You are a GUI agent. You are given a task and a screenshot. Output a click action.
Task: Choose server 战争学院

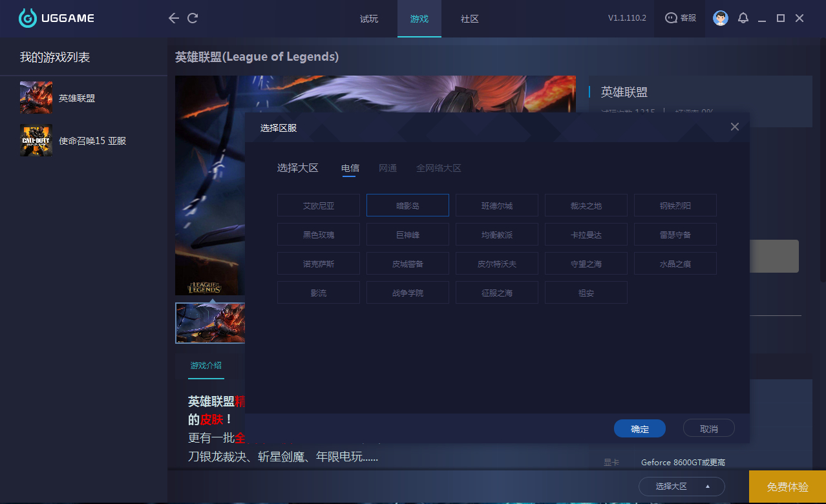(408, 293)
